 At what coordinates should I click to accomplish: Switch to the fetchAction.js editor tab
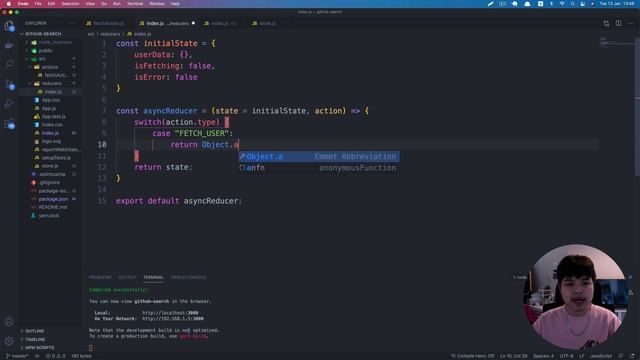click(x=105, y=23)
